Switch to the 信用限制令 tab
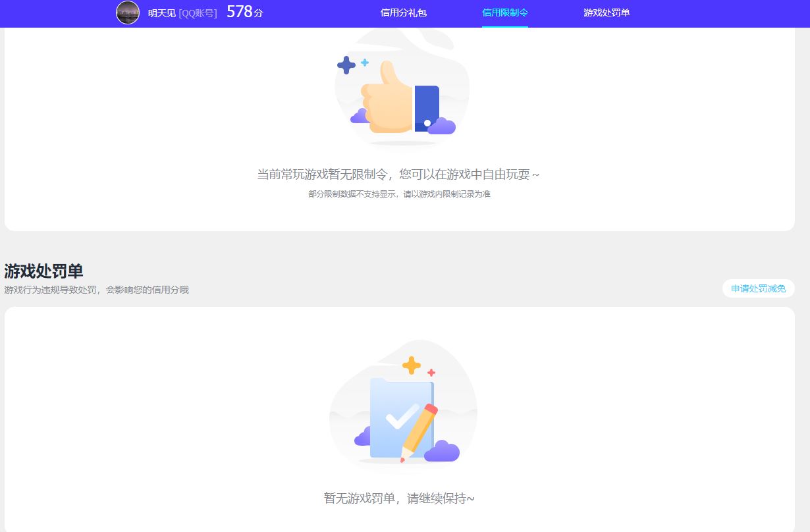 (504, 13)
